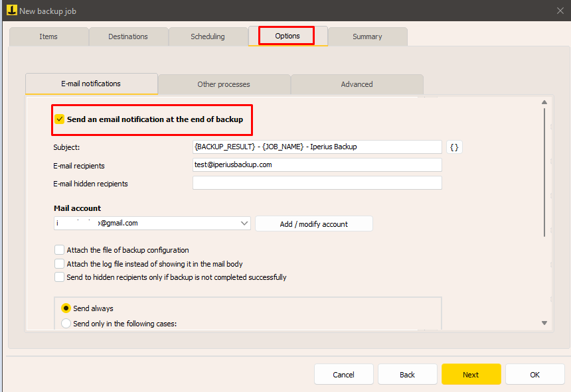
Task: Select the Send always radio option
Action: pyautogui.click(x=66, y=308)
